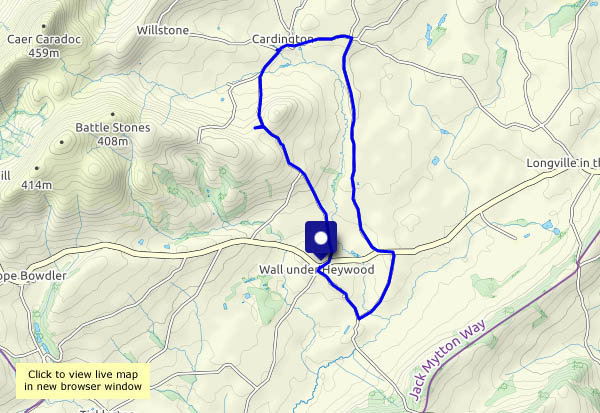600x413 pixels.
Task: Click the blue location pin marker
Action: pyautogui.click(x=321, y=240)
